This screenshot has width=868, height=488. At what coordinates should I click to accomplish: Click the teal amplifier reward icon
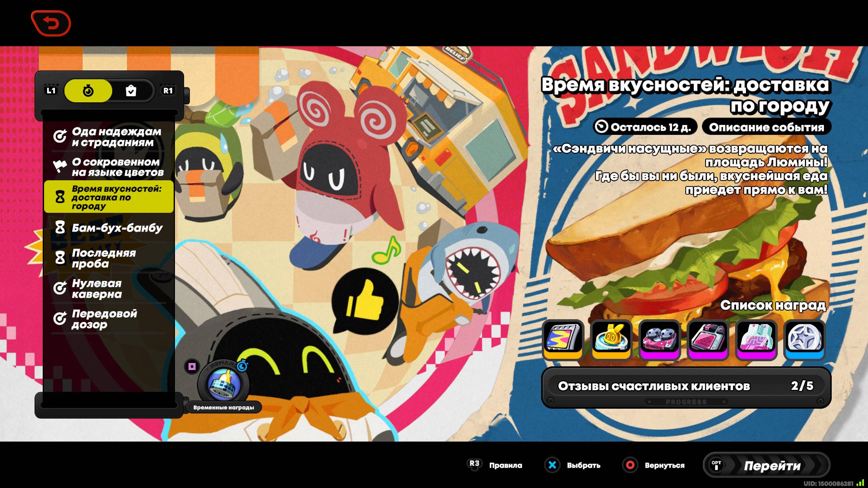click(x=756, y=339)
